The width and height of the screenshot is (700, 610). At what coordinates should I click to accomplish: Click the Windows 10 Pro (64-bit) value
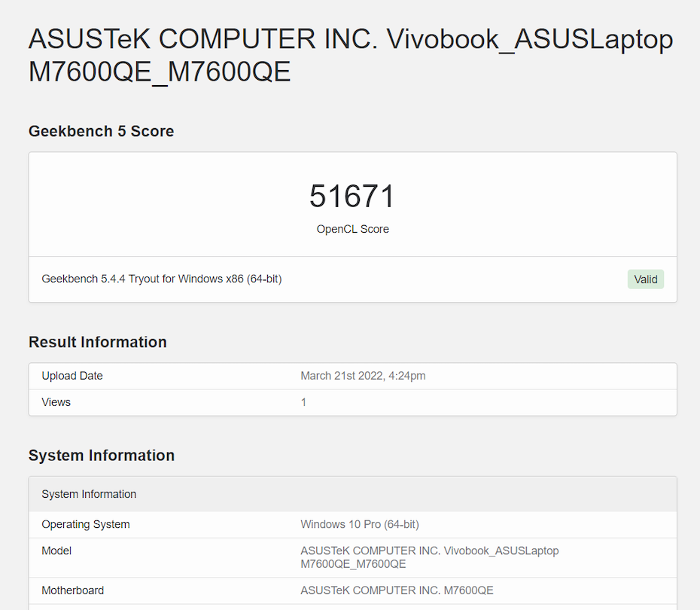360,524
